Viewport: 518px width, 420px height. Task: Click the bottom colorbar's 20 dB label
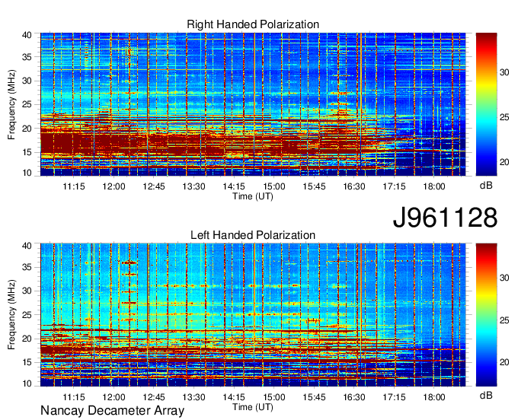click(504, 362)
